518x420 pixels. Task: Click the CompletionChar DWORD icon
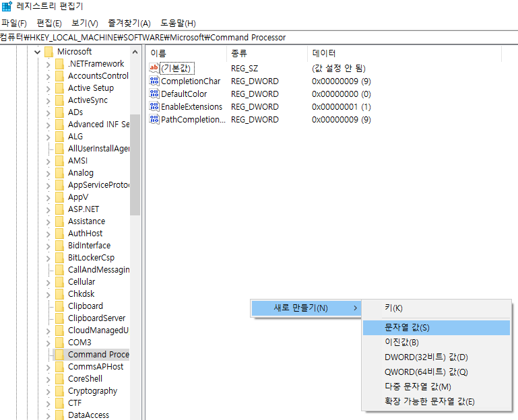click(x=154, y=81)
